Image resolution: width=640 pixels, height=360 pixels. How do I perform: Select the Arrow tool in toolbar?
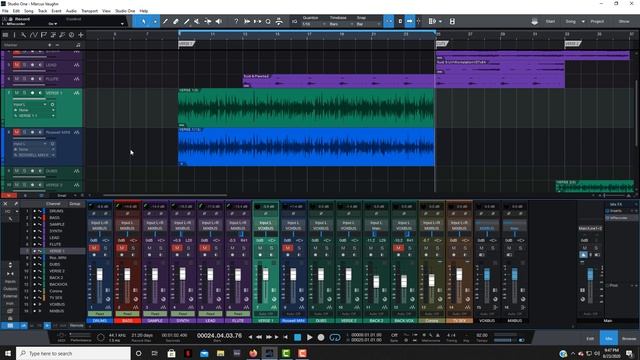tap(144, 21)
